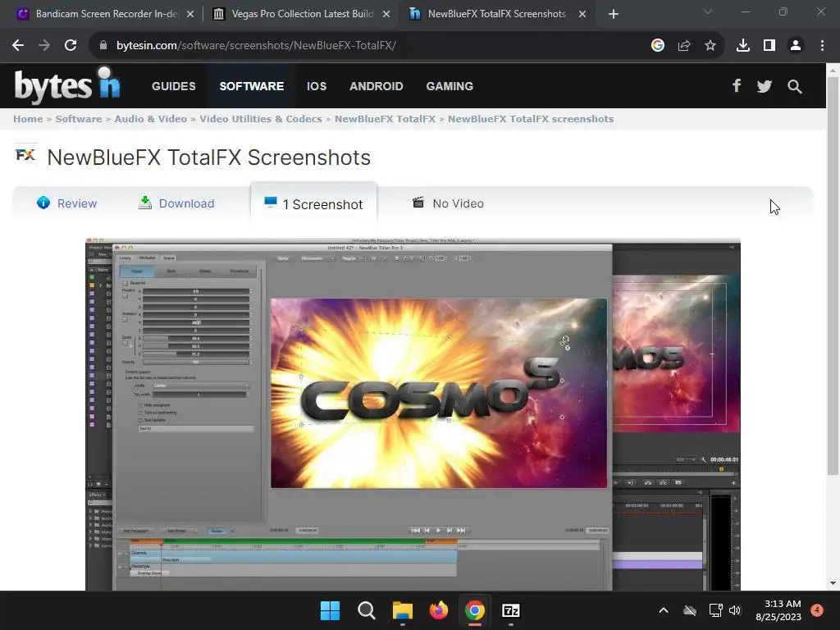Open the GUIDES menu
The image size is (840, 630).
tap(174, 86)
